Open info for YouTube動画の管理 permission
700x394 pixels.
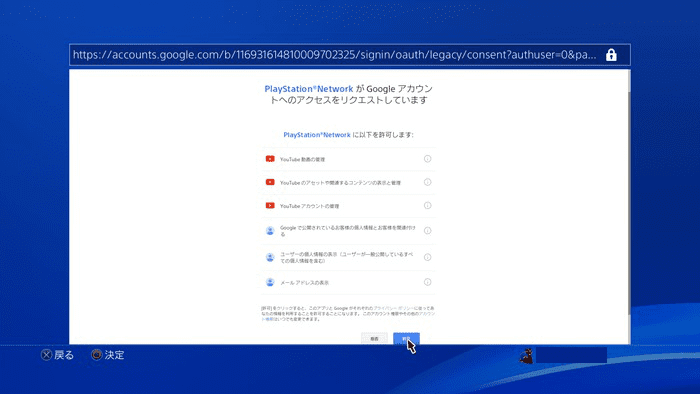427,159
